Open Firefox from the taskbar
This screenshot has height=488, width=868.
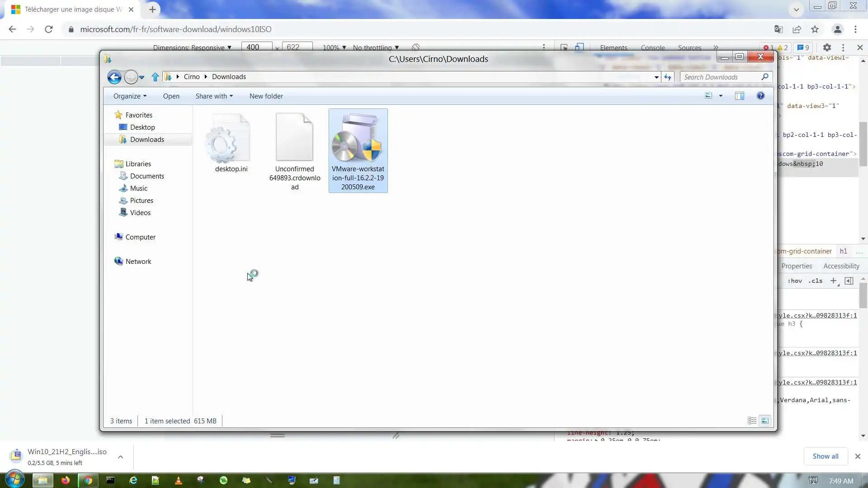click(x=66, y=480)
